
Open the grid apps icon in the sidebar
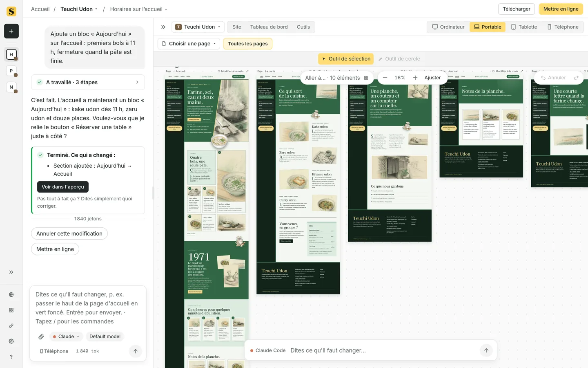[11, 310]
